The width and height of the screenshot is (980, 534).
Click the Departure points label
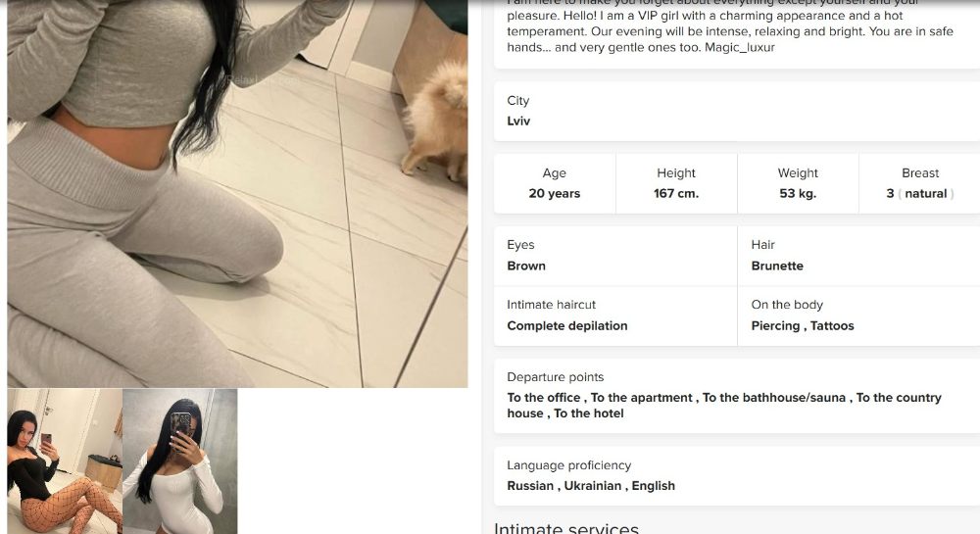click(x=555, y=377)
